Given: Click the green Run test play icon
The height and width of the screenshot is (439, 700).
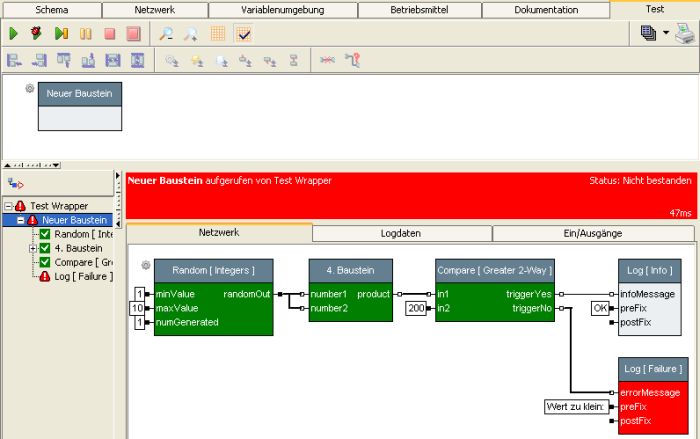Looking at the screenshot, I should tap(14, 33).
